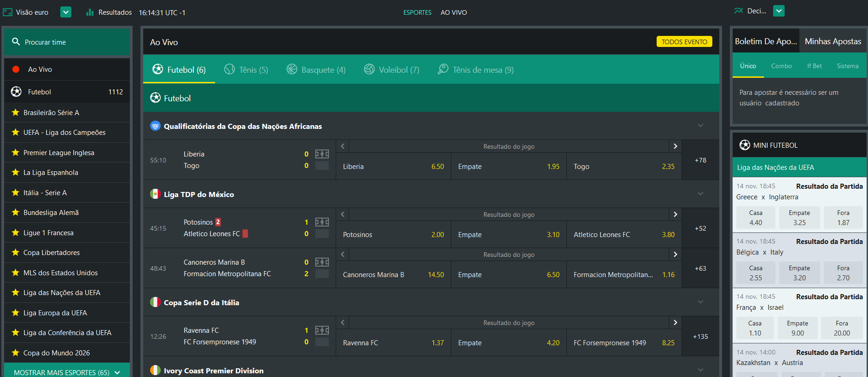
Task: Click star icon beside Brasileirão Série A
Action: click(x=16, y=113)
